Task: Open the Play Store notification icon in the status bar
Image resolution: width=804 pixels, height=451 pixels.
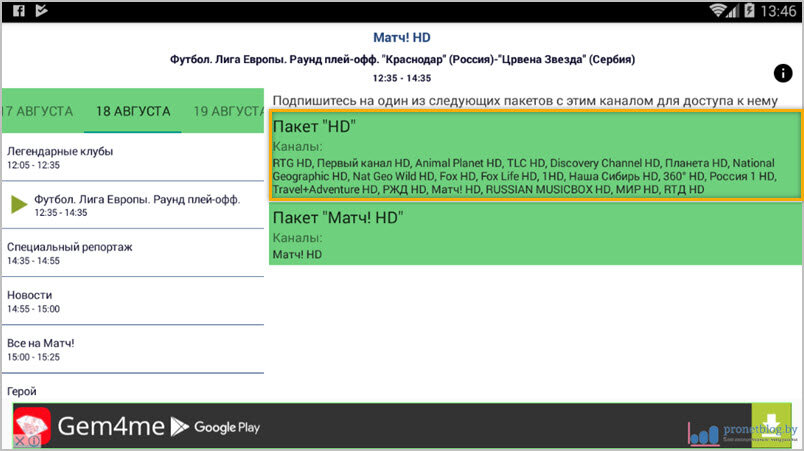Action: [42, 11]
